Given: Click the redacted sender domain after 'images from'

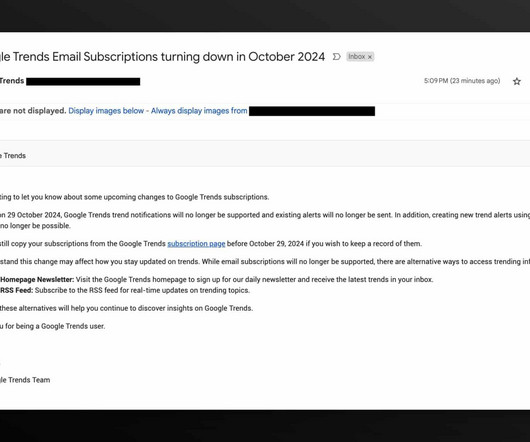Looking at the screenshot, I should [x=312, y=111].
